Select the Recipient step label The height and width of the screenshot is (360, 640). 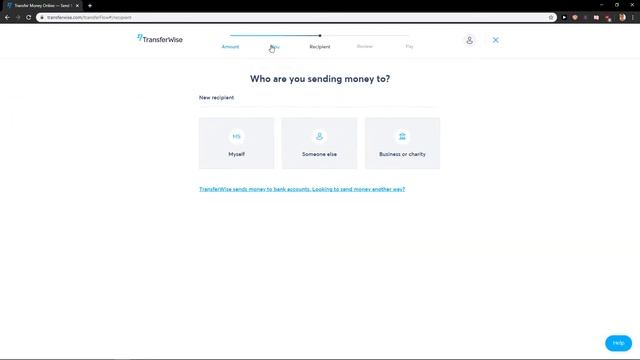tap(320, 47)
